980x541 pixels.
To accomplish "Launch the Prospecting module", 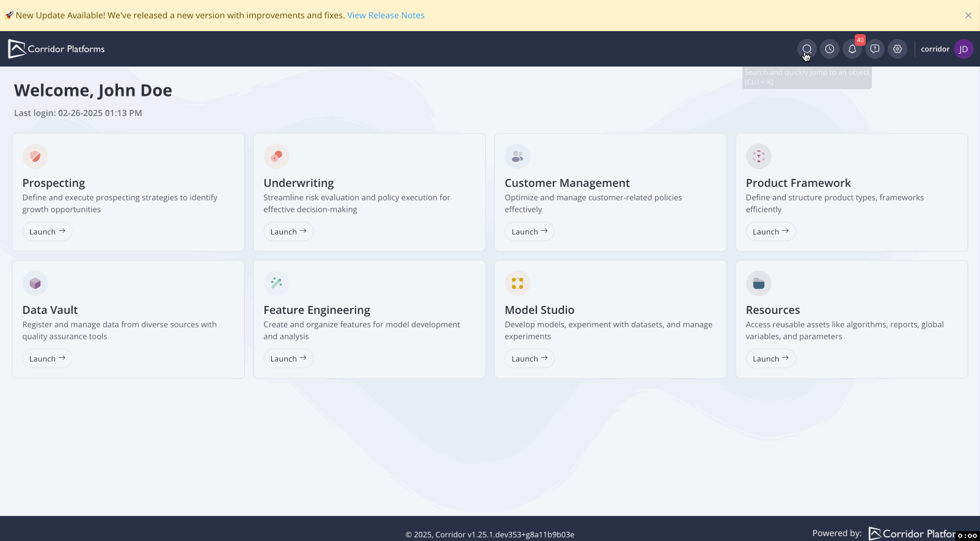I will click(47, 231).
